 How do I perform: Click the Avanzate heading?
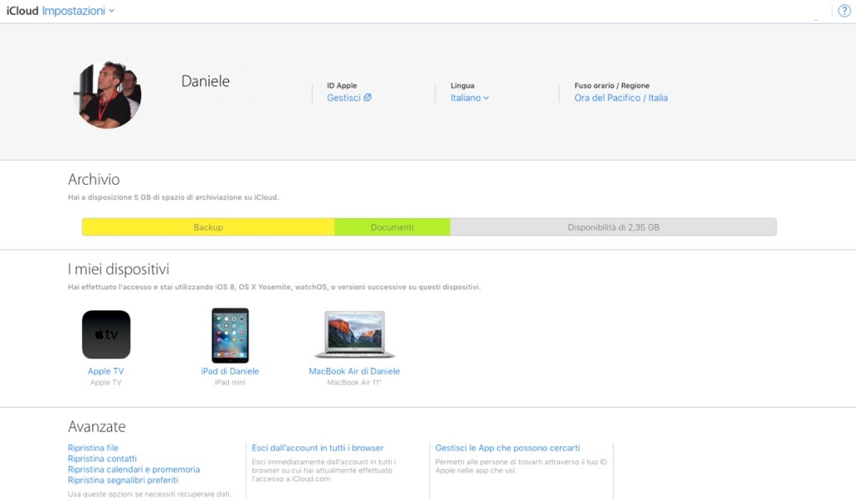pos(97,426)
